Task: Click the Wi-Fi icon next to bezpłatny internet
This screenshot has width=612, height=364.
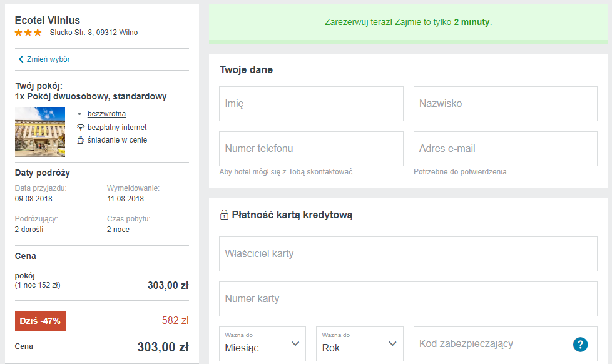Action: (x=81, y=127)
